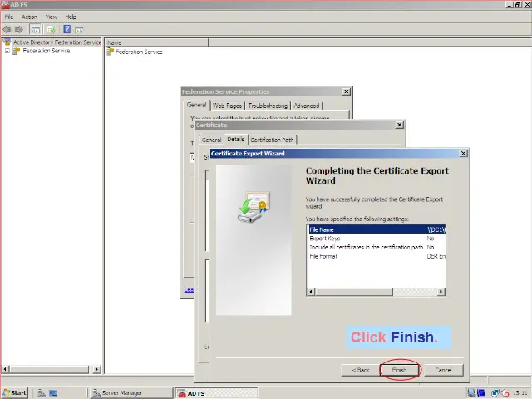The width and height of the screenshot is (532, 399).
Task: Switch to the Certification Path tab
Action: [272, 140]
